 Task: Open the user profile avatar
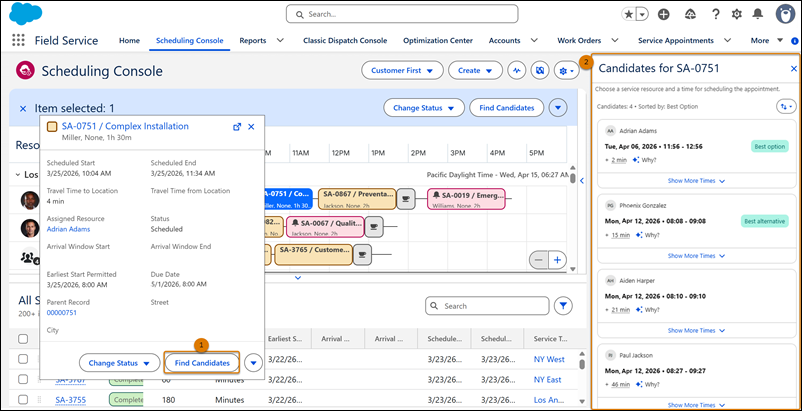[x=785, y=14]
